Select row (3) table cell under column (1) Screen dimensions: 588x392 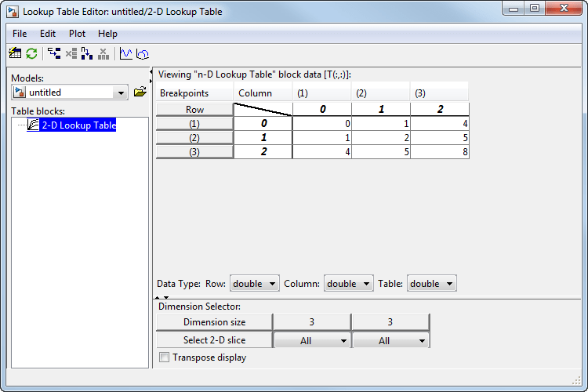click(x=322, y=152)
